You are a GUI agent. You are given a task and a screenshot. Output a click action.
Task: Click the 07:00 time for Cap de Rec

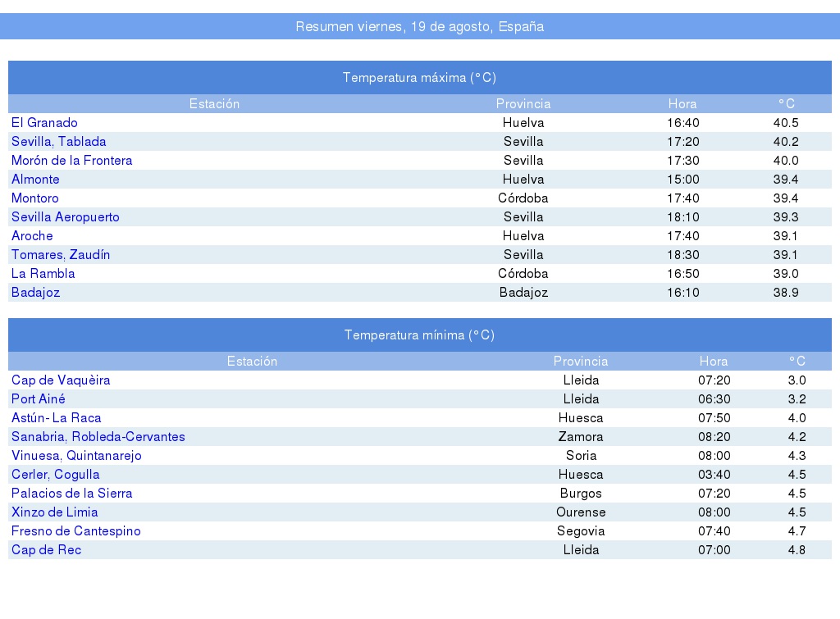pyautogui.click(x=714, y=550)
